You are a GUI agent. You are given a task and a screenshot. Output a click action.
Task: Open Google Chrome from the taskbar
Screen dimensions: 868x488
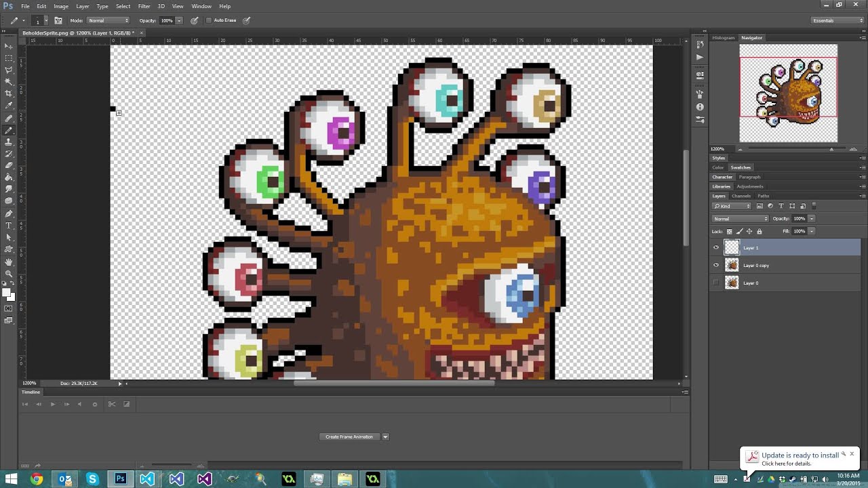(x=37, y=479)
